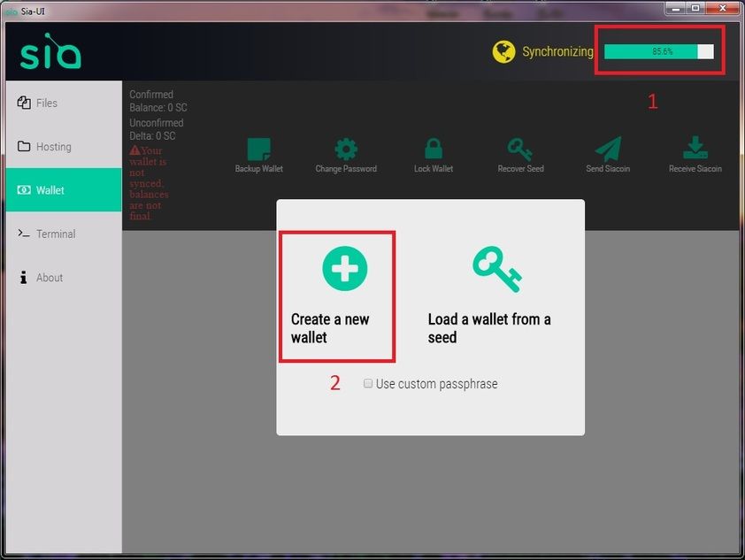Click the 85.6% synchronization progress bar

pyautogui.click(x=658, y=51)
